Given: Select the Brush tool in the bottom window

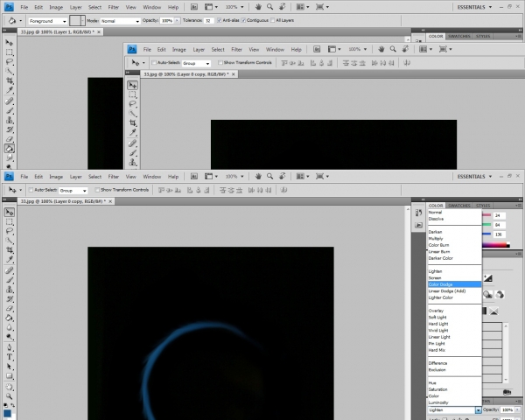Looking at the screenshot, I should point(10,280).
